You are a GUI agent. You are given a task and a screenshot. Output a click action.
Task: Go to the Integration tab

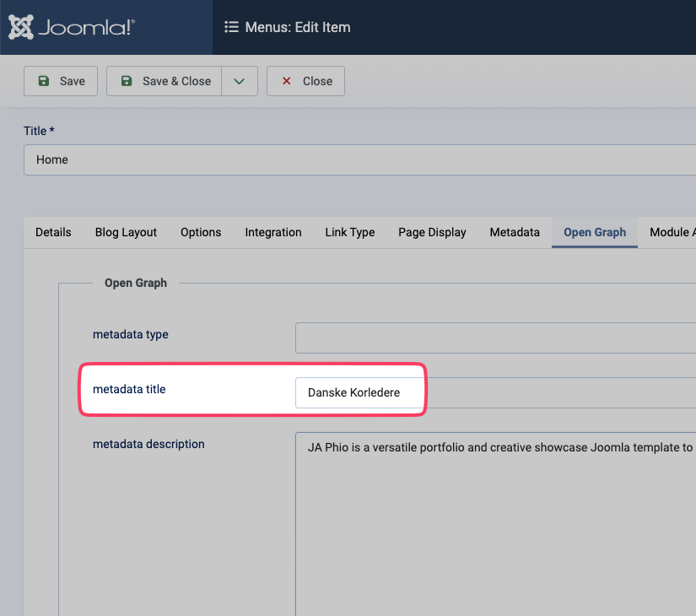tap(272, 232)
